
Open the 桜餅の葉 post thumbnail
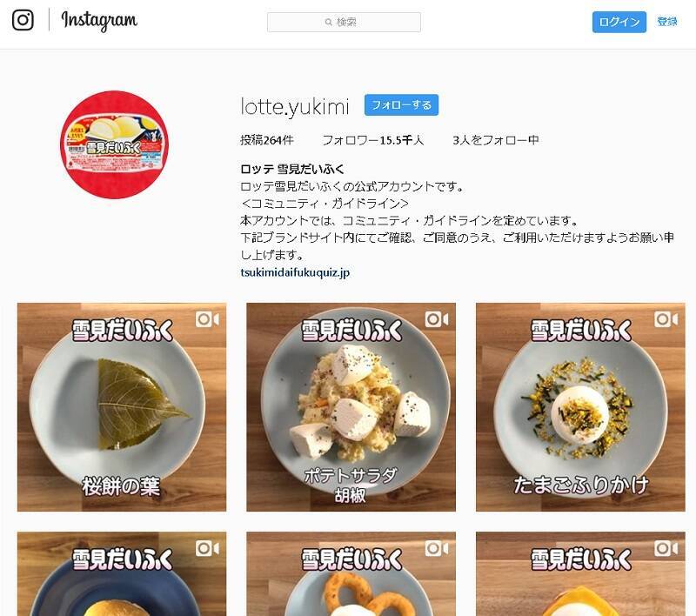[x=122, y=407]
